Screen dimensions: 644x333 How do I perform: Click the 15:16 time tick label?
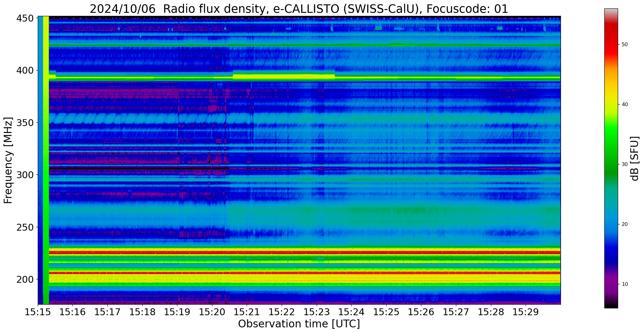73,312
